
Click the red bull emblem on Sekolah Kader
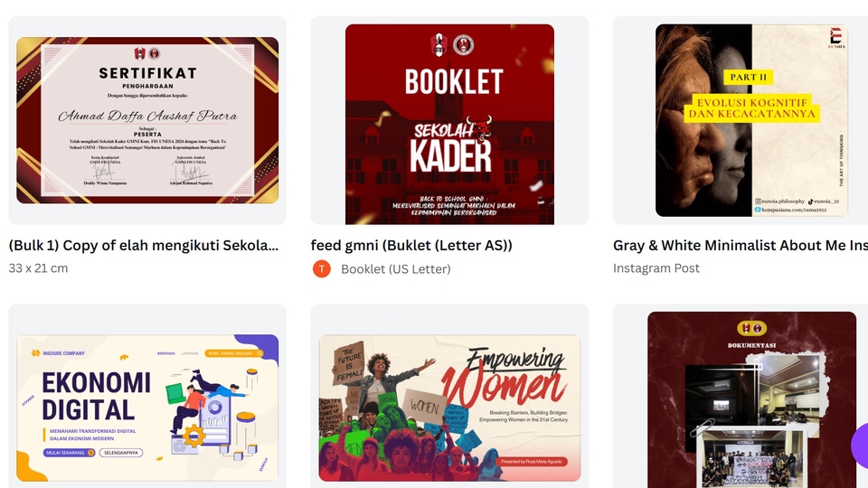479,128
